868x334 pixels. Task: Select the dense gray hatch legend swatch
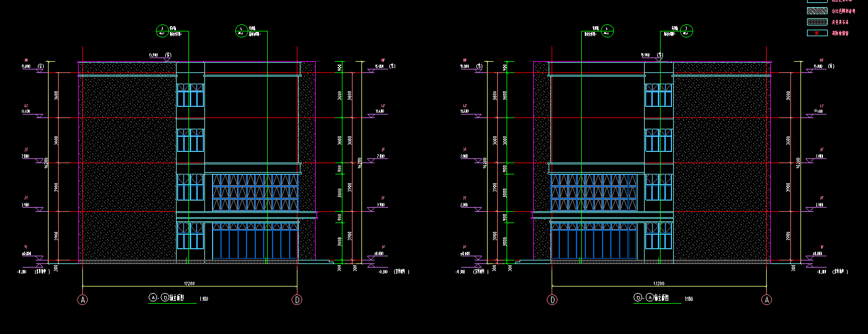(x=817, y=22)
